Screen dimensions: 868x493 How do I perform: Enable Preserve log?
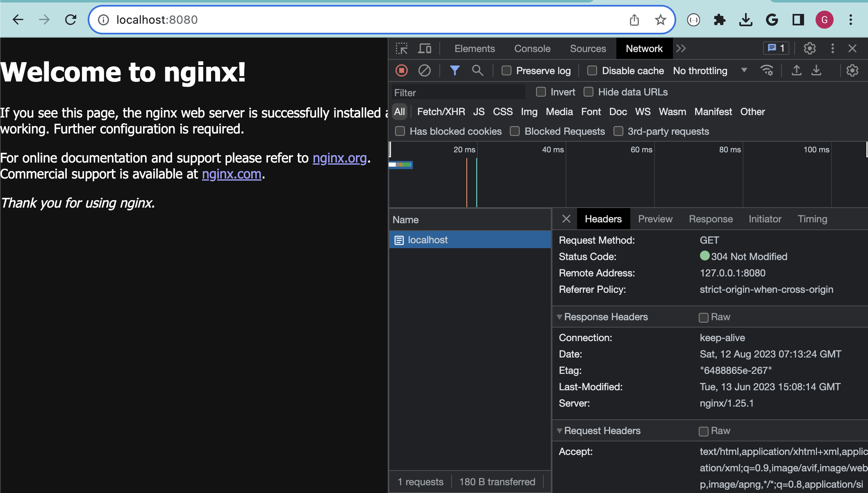(506, 70)
